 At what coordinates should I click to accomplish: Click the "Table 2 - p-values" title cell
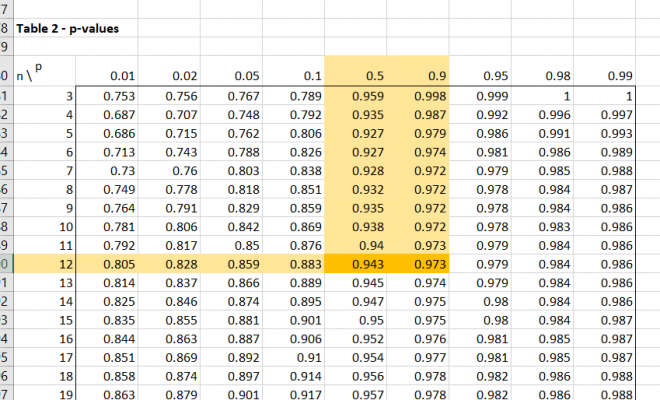[67, 29]
